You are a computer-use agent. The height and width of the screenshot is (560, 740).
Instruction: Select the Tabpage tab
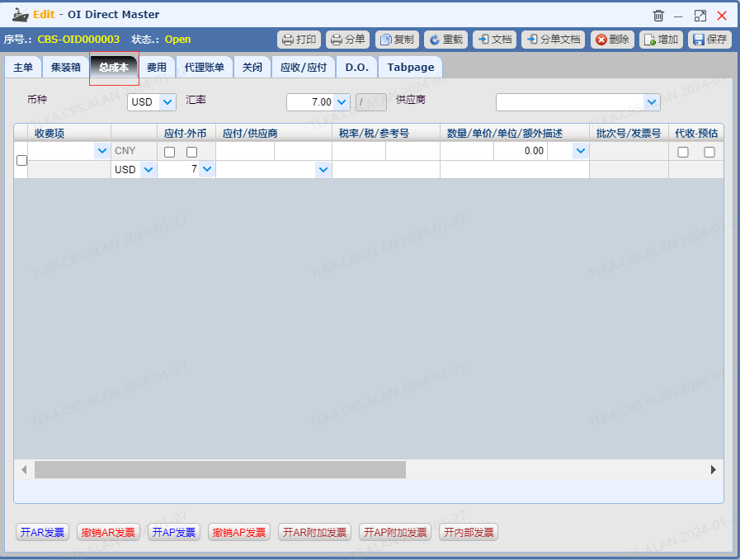pos(411,68)
